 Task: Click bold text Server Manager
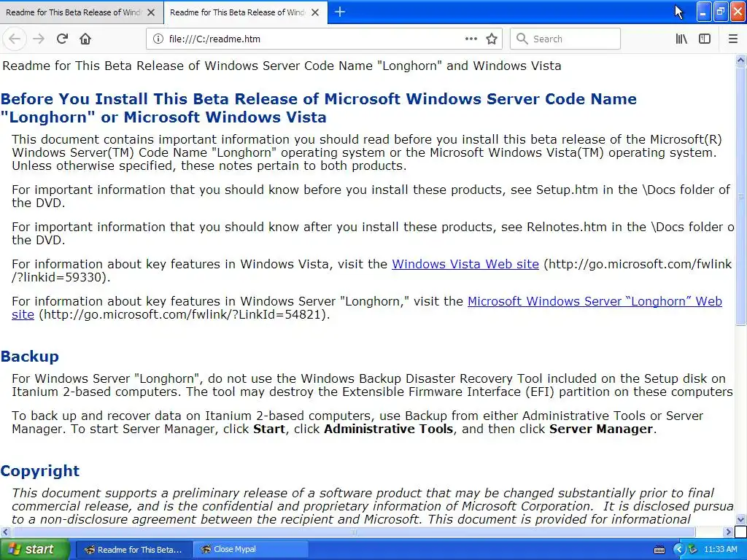[601, 429]
